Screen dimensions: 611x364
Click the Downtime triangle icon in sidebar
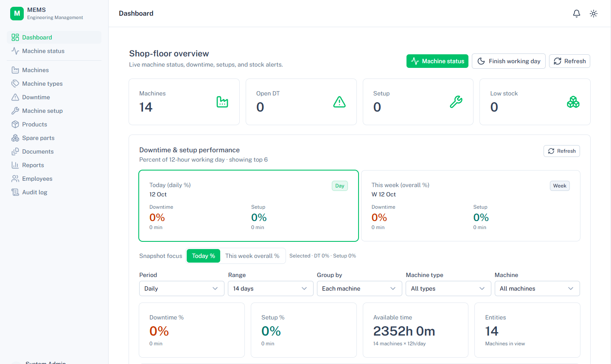click(15, 97)
